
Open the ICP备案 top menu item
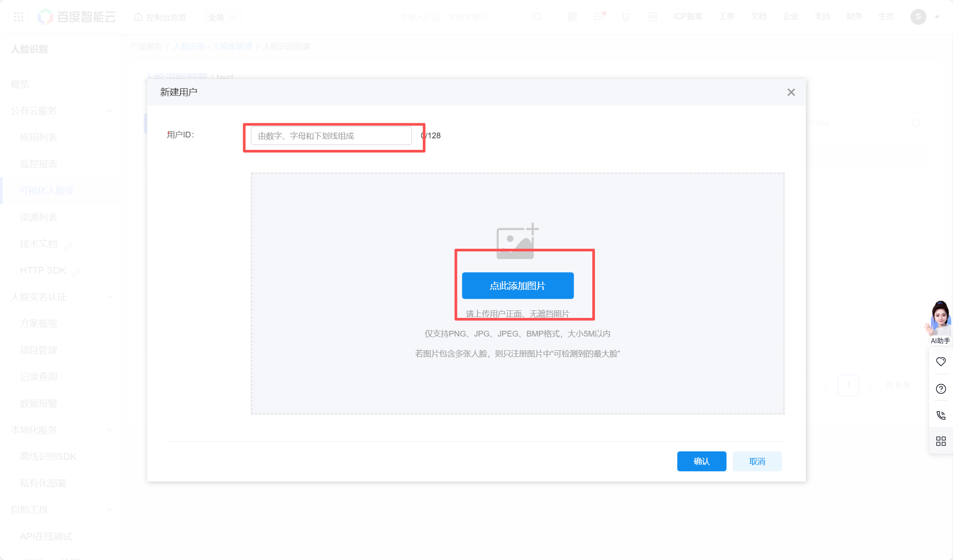(688, 16)
